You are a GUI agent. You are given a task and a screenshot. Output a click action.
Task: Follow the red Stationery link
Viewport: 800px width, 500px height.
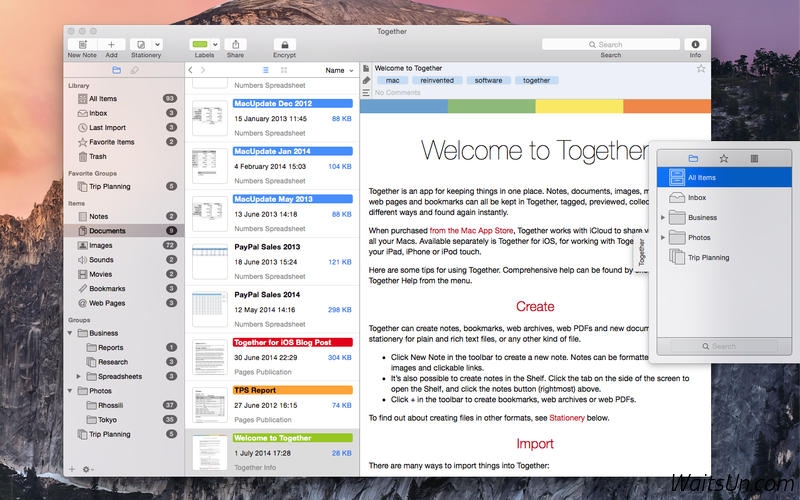(x=567, y=418)
